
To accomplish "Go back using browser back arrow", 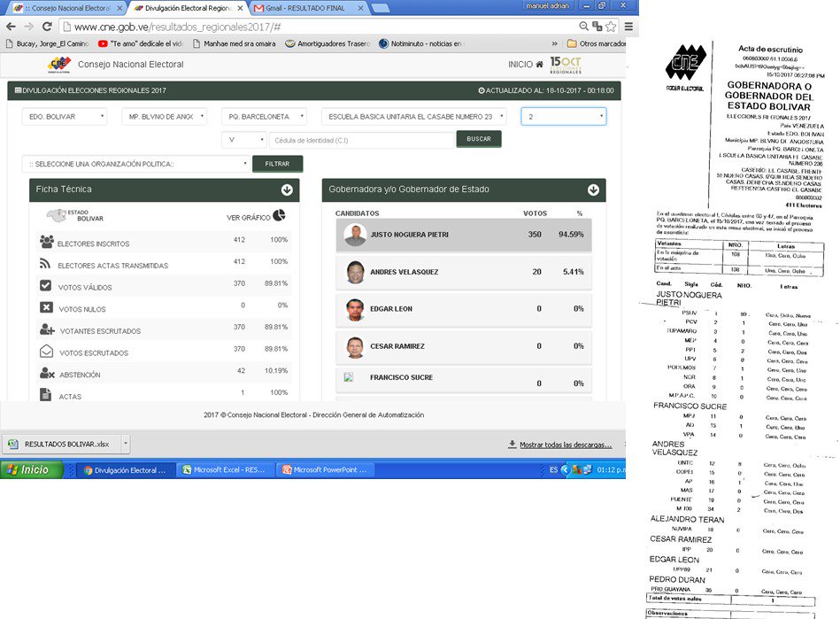I will coord(11,27).
